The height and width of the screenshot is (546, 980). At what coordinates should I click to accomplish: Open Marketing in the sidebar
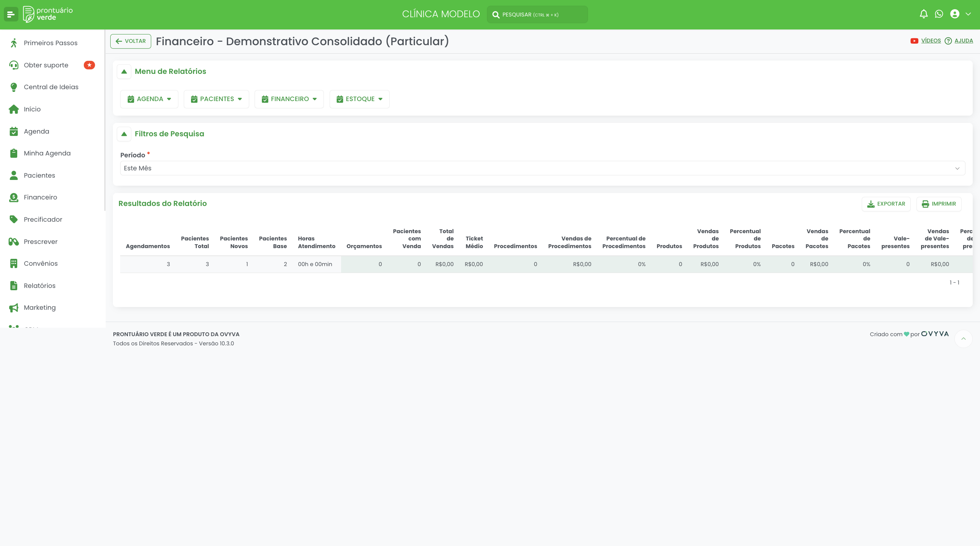(52, 307)
